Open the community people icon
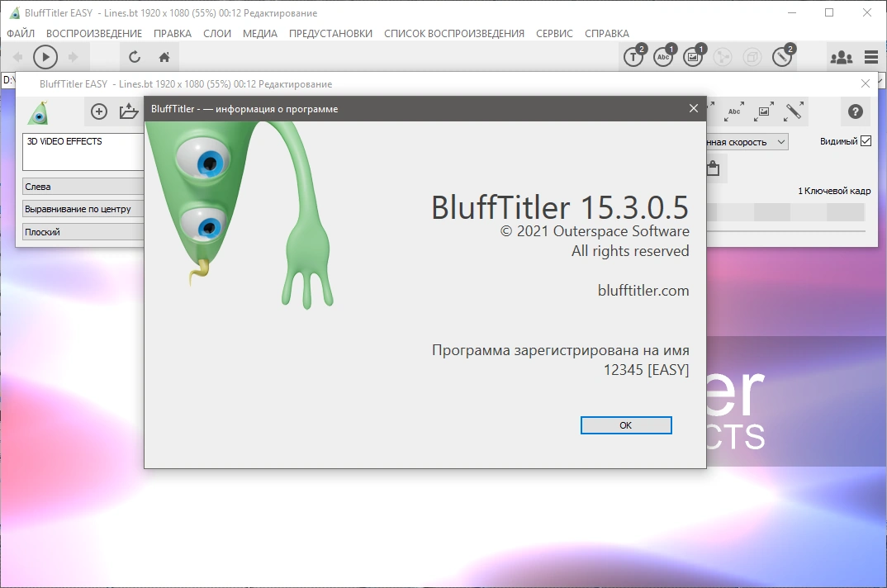Screen dimensions: 887x588 842,57
